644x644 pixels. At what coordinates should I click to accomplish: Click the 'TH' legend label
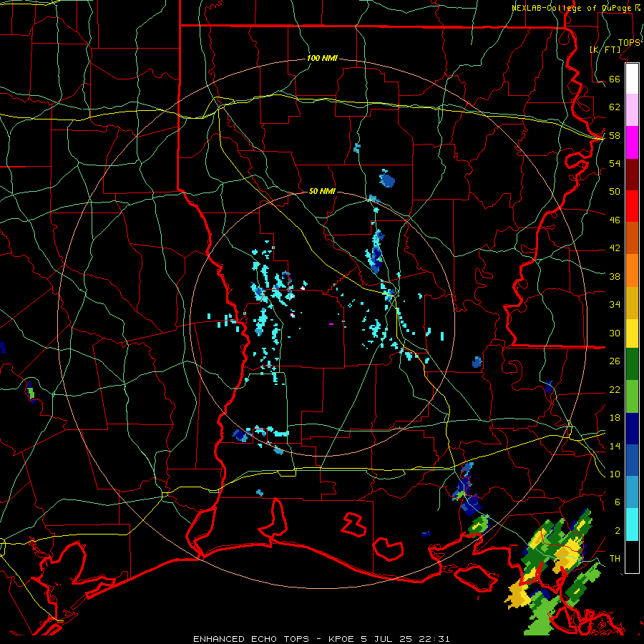point(615,559)
